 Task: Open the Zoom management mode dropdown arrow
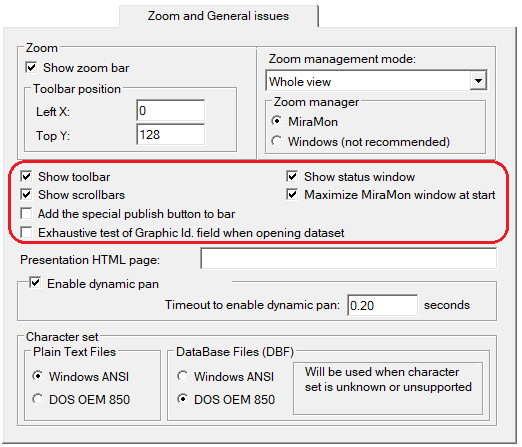(x=478, y=81)
